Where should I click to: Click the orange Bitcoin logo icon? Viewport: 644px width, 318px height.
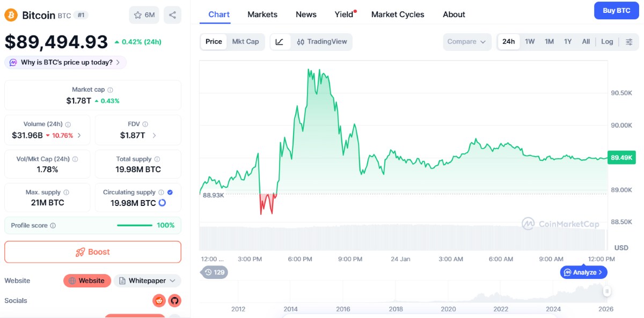click(x=11, y=15)
